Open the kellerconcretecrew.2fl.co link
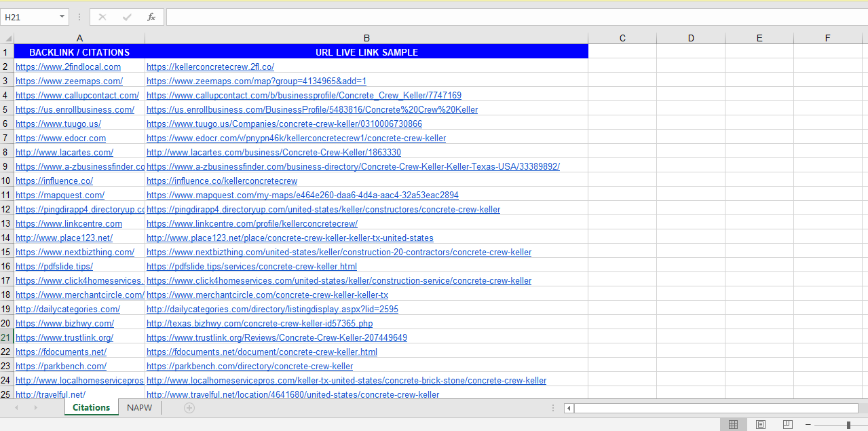This screenshot has width=868, height=431. (210, 67)
